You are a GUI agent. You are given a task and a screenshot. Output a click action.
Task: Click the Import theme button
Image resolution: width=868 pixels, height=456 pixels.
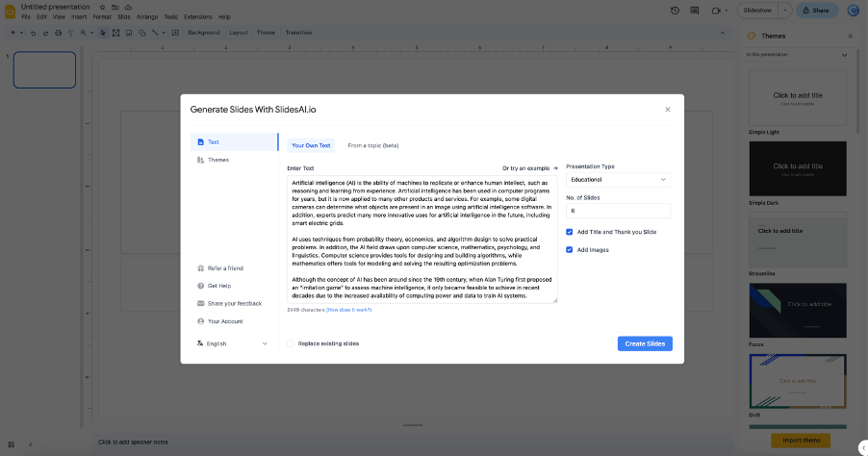pyautogui.click(x=801, y=441)
